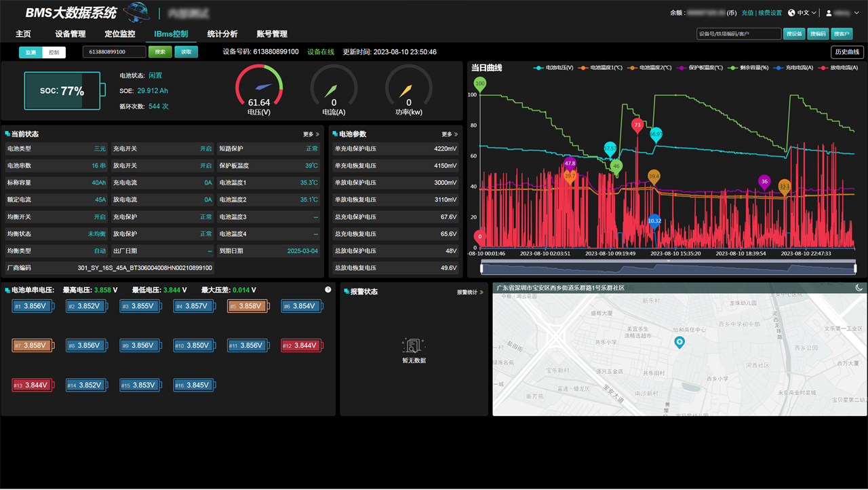Click the red 73 peak marker on chart
This screenshot has width=868, height=490.
click(x=637, y=126)
